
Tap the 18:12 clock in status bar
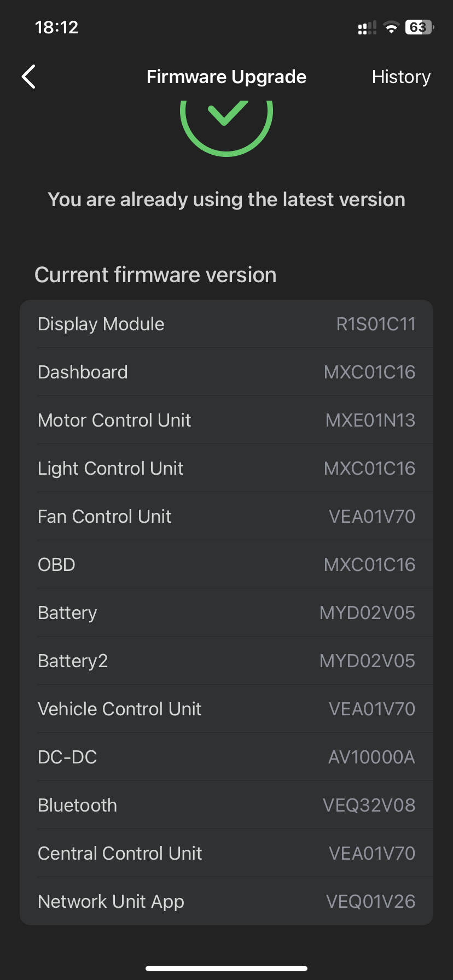click(56, 27)
